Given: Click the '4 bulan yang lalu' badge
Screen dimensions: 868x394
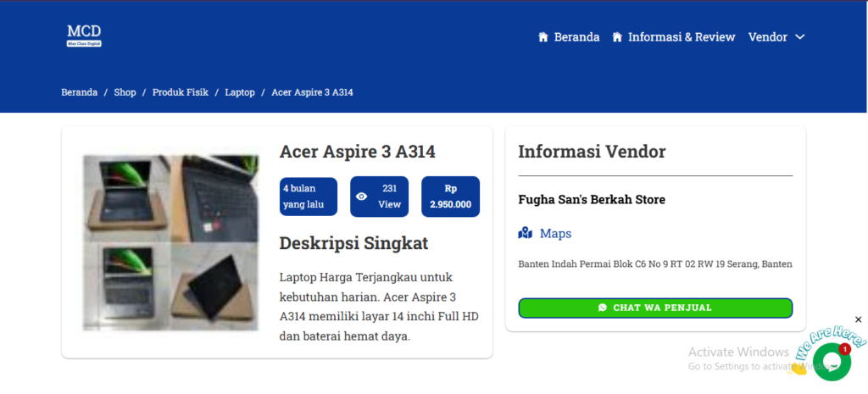Looking at the screenshot, I should tap(309, 197).
